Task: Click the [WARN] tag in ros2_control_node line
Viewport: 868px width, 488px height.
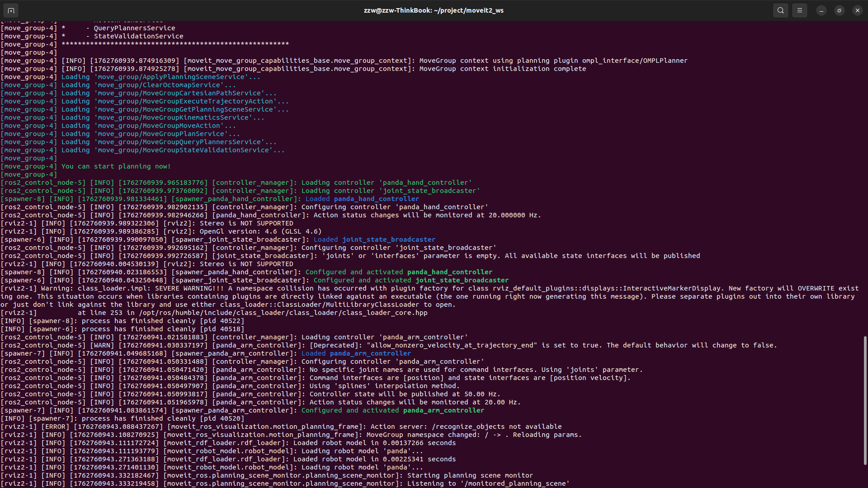Action: [102, 345]
